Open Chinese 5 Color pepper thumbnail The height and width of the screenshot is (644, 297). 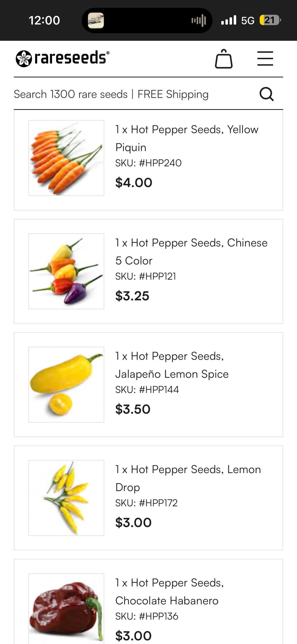pyautogui.click(x=66, y=271)
